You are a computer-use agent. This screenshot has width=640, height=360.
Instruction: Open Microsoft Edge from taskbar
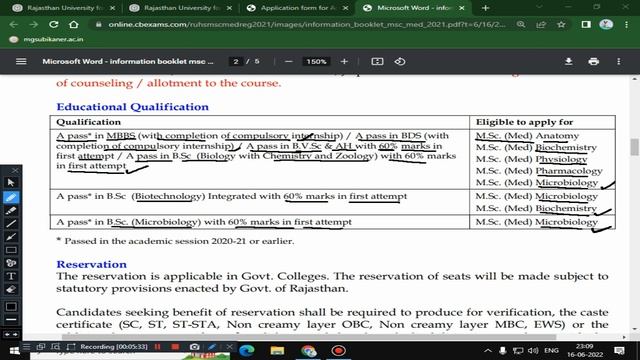(247, 351)
